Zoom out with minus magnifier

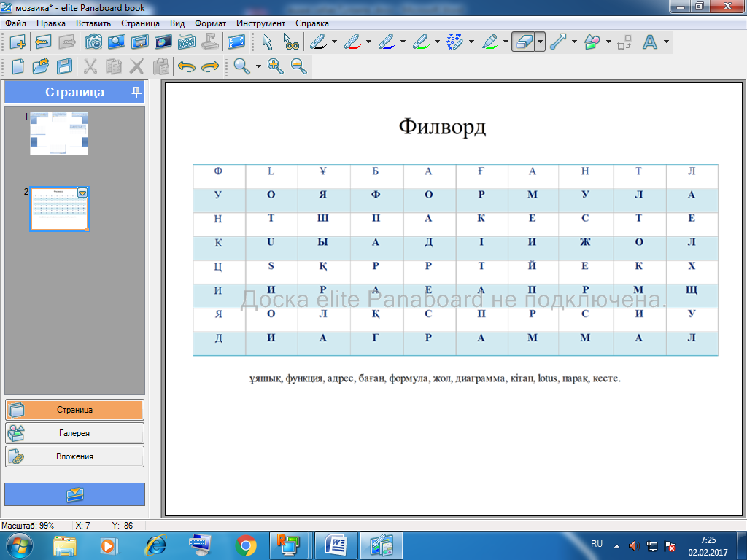298,66
